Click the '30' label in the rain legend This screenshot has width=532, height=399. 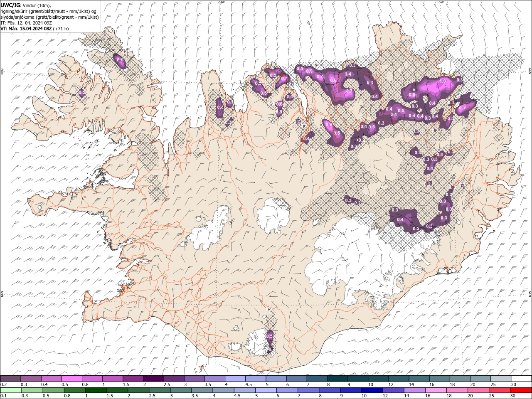click(513, 396)
